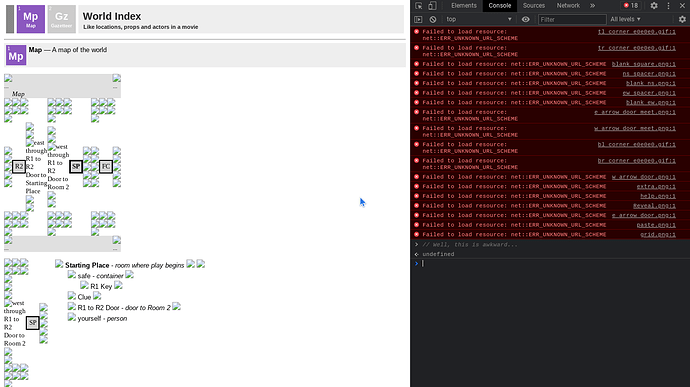The height and width of the screenshot is (387, 690).
Task: Select the SP room box in lower mini map
Action: click(33, 323)
